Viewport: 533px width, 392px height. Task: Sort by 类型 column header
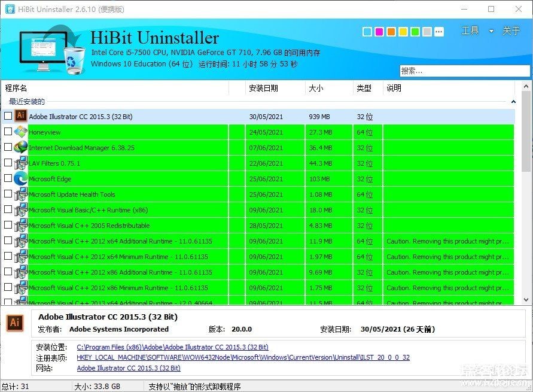point(368,89)
